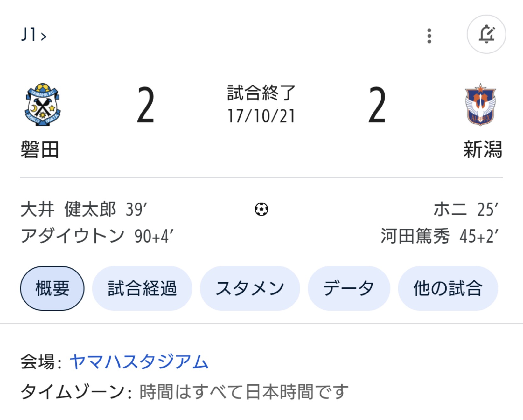Tap the 新潟 team name
The height and width of the screenshot is (420, 523).
483,149
